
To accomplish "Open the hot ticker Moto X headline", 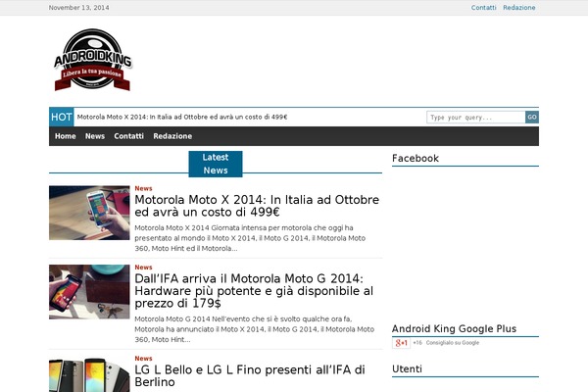I will click(x=182, y=117).
